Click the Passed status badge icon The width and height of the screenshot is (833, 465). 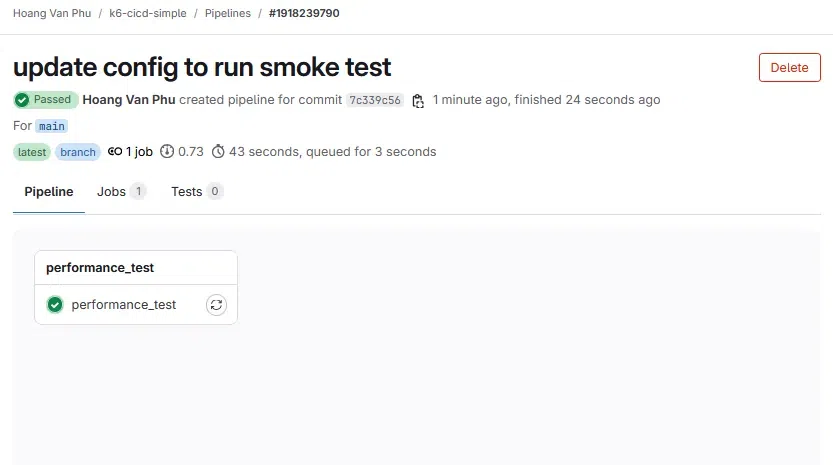point(22,99)
